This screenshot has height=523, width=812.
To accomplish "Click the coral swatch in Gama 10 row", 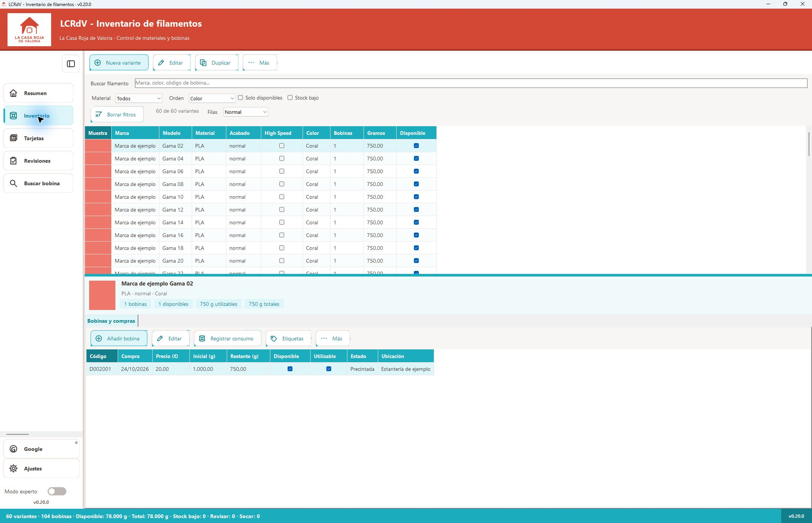I will (98, 197).
